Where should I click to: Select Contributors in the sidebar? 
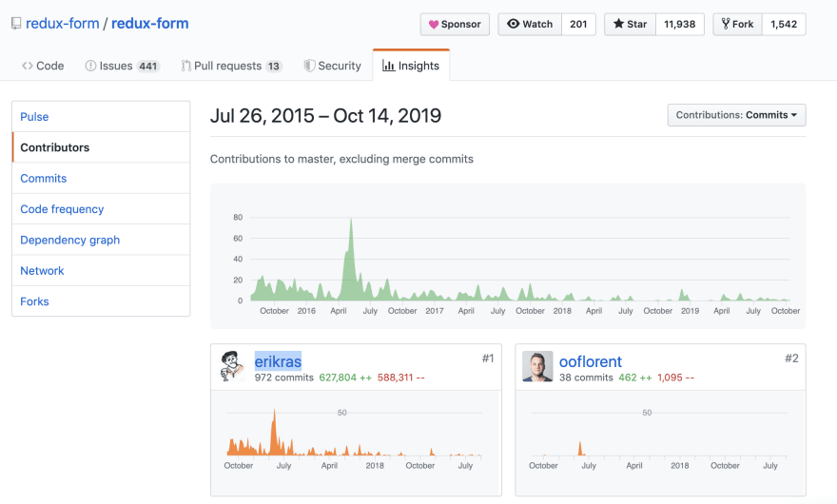point(101,147)
